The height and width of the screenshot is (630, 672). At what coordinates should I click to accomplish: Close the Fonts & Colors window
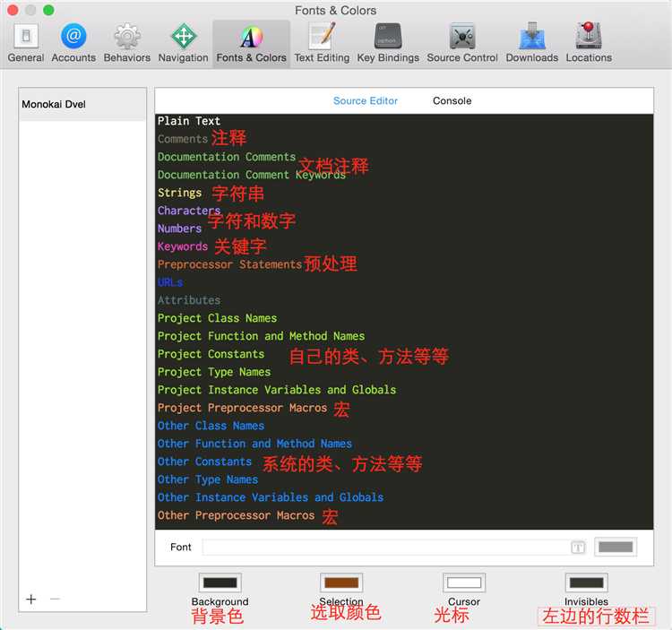(x=13, y=10)
